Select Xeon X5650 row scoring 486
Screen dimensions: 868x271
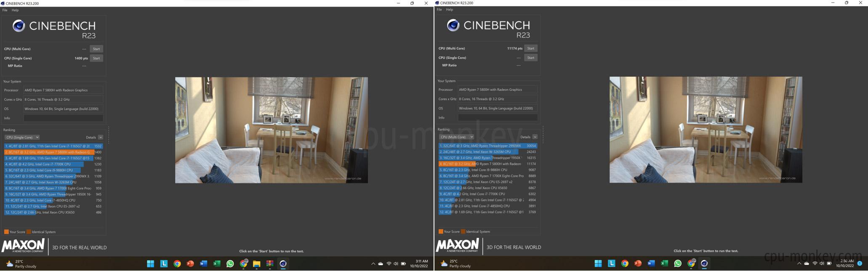tap(53, 213)
